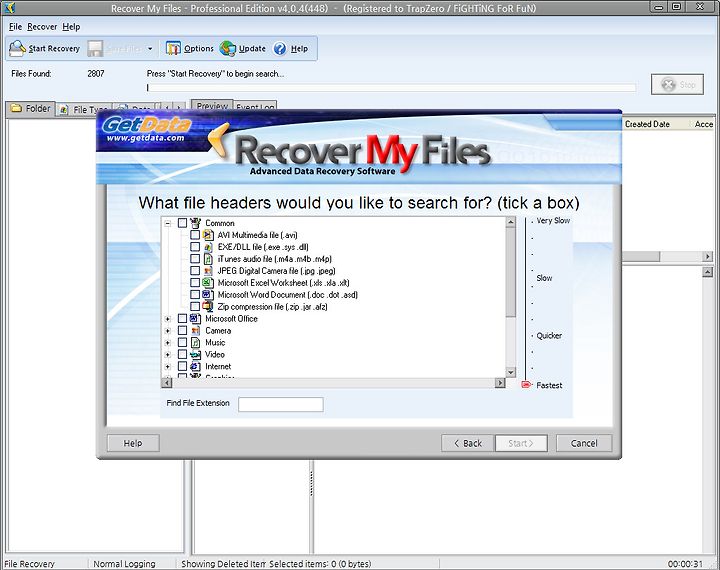The width and height of the screenshot is (720, 570).
Task: Tick the Zip compression file checkbox
Action: click(x=195, y=307)
